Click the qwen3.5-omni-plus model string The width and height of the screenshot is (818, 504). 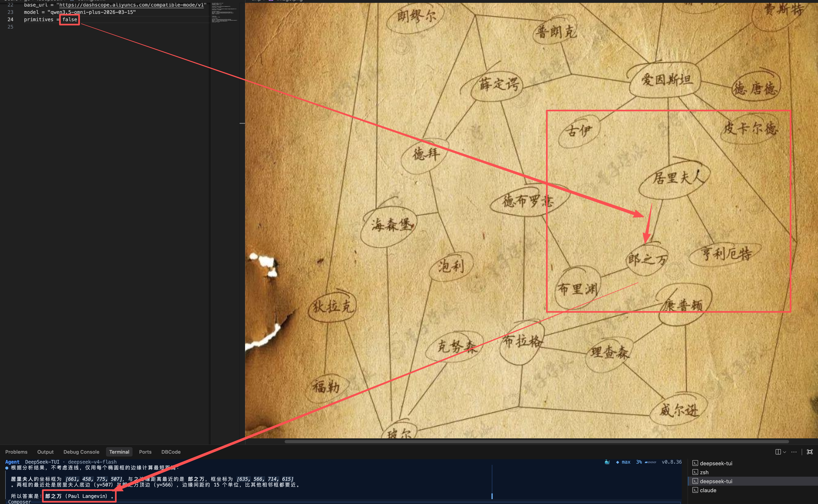click(92, 12)
